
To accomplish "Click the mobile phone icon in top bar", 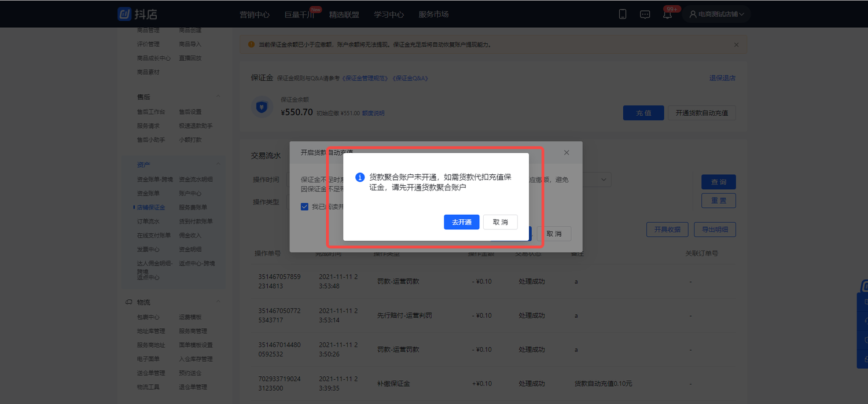I will (x=622, y=13).
